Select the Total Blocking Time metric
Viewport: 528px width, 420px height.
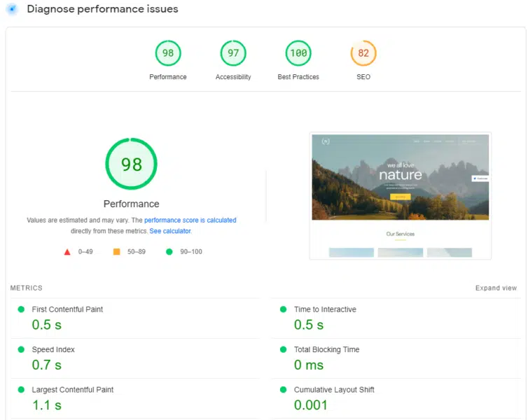[x=326, y=349]
